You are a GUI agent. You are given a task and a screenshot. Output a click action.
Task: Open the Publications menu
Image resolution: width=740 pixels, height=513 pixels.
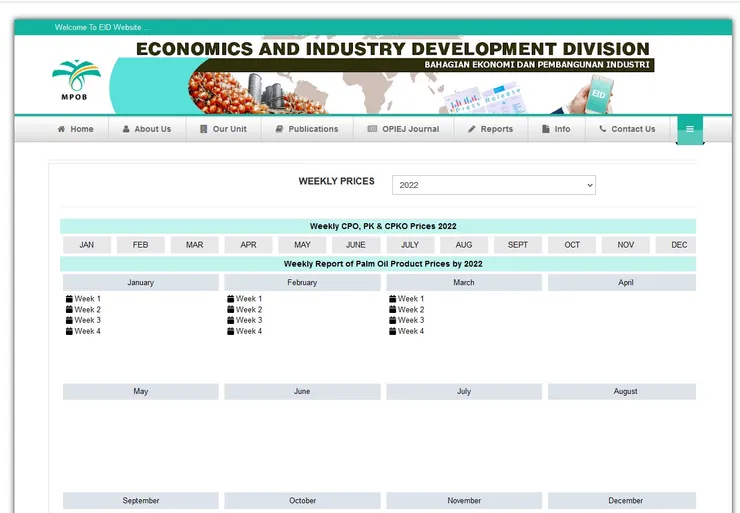click(x=307, y=129)
